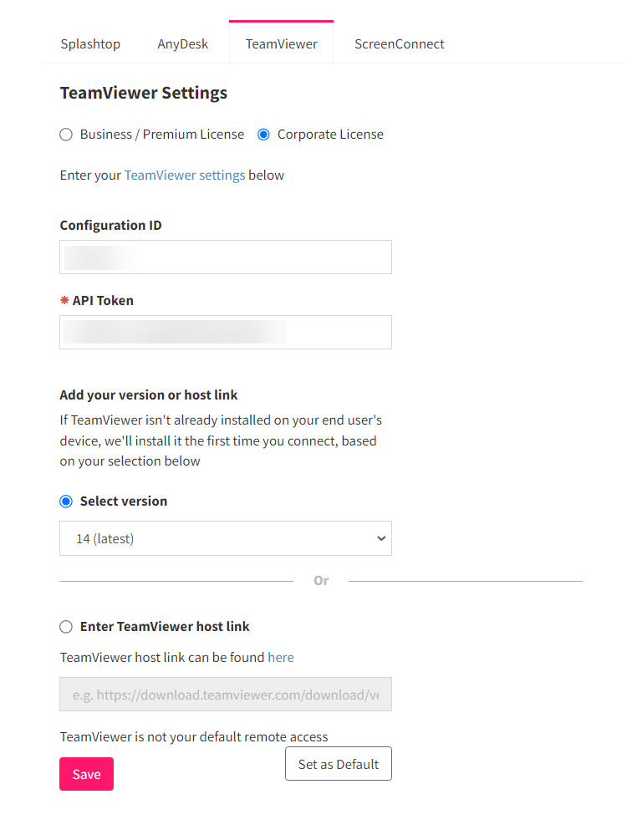Focus the API Token input field
The image size is (627, 840).
click(x=225, y=332)
